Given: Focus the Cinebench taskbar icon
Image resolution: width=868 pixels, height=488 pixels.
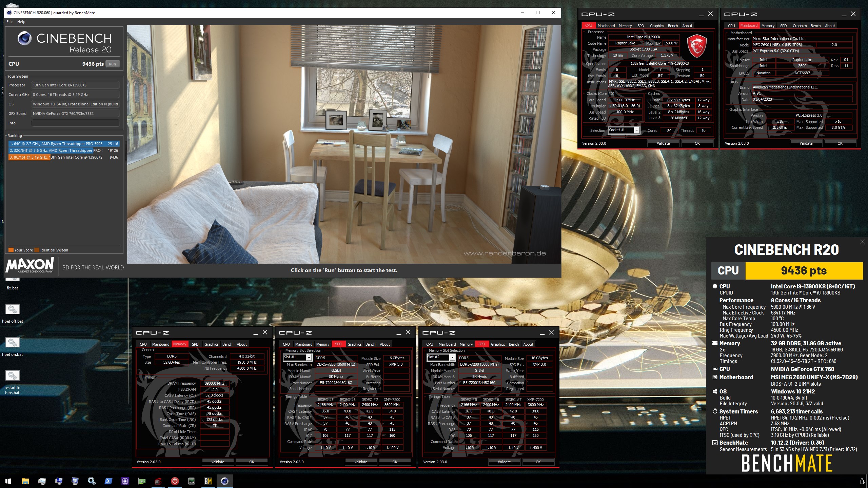Looking at the screenshot, I should (x=224, y=481).
